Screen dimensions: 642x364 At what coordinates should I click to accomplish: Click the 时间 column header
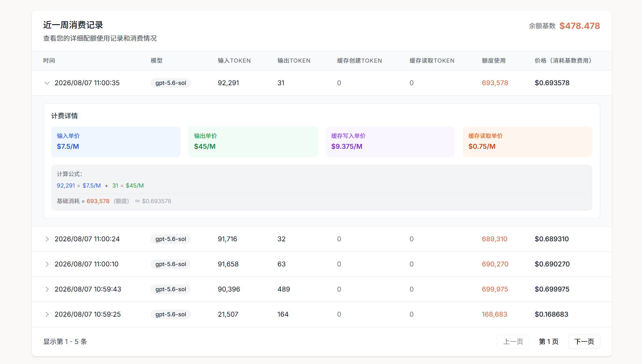click(49, 61)
